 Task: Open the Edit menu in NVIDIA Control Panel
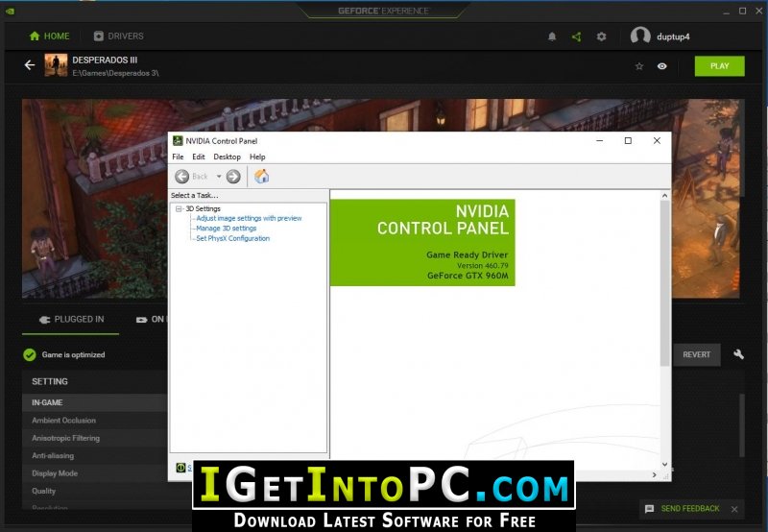coord(199,157)
